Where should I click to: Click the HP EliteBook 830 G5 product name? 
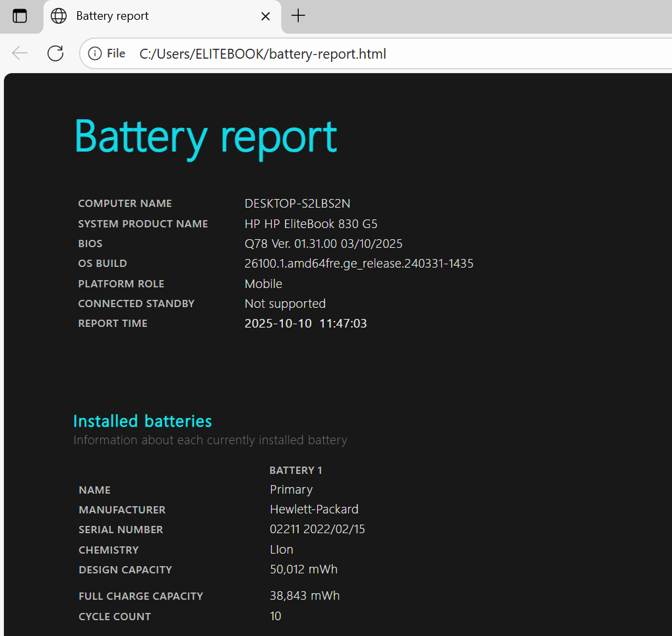[311, 224]
